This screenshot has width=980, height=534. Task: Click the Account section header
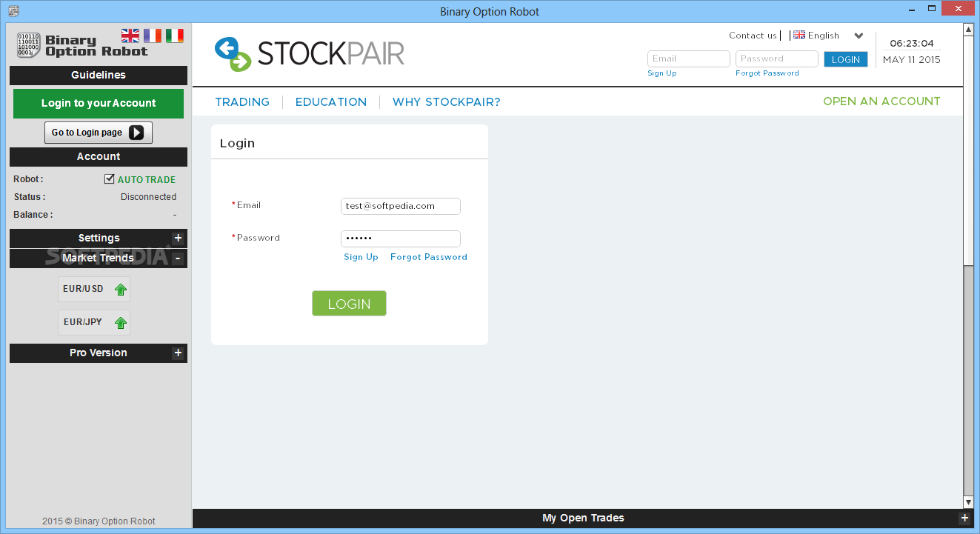click(99, 156)
